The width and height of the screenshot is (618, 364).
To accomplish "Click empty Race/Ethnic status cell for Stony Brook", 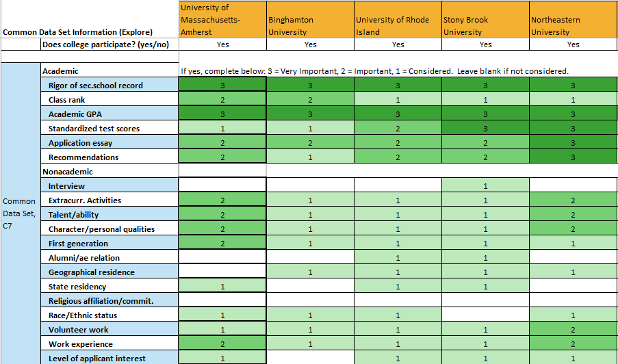I will pos(485,314).
